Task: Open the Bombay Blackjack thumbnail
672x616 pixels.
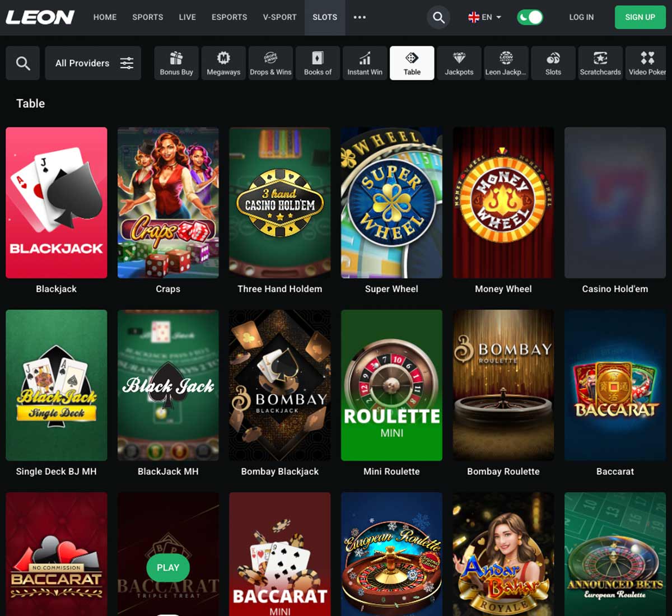Action: click(279, 385)
